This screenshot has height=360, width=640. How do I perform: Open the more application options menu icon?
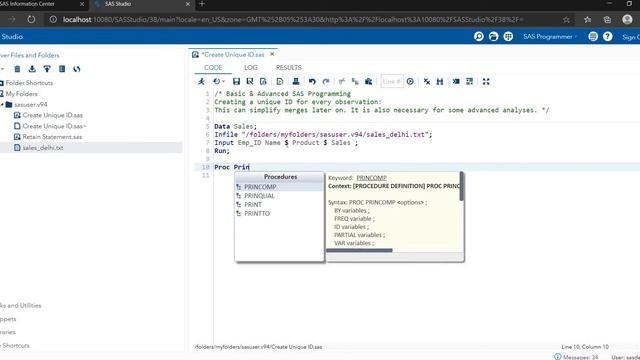pos(593,37)
